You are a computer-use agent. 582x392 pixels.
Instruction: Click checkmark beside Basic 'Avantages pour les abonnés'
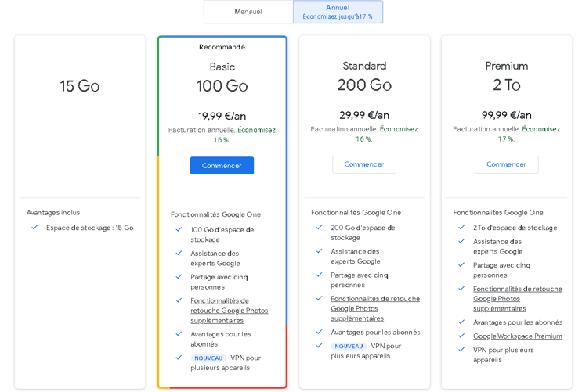pyautogui.click(x=179, y=334)
